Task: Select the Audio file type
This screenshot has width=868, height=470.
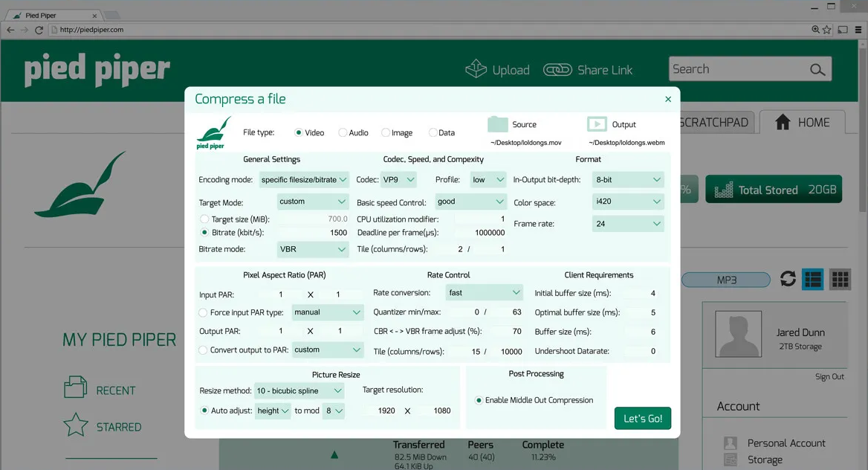Action: click(343, 133)
